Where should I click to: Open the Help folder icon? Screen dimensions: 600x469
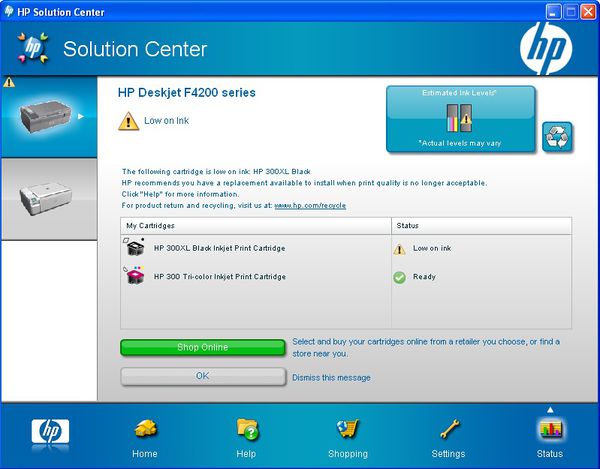pyautogui.click(x=247, y=429)
